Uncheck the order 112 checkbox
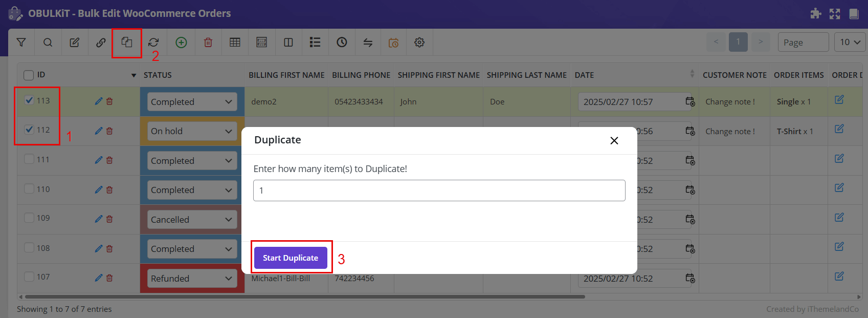This screenshot has width=868, height=318. [29, 130]
